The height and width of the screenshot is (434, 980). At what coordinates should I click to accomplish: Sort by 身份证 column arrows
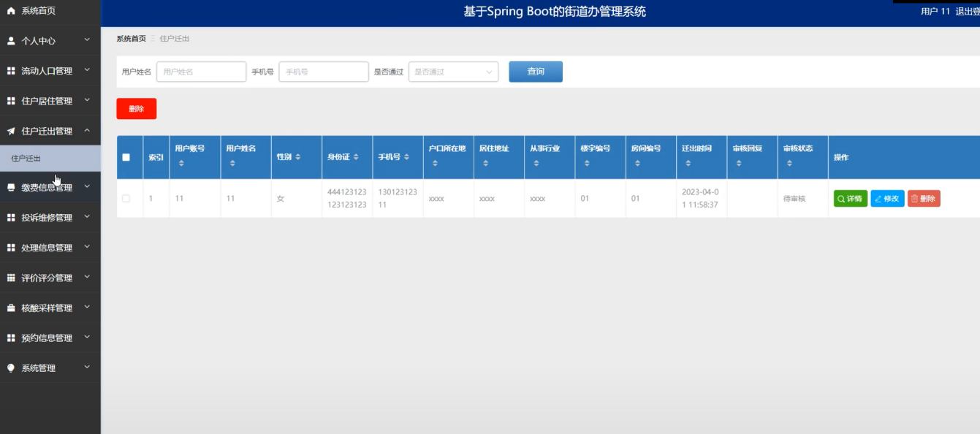point(356,157)
